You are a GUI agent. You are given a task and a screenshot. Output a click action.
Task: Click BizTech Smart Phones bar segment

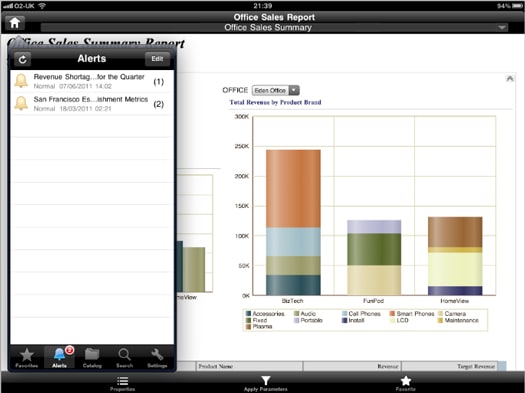[293, 189]
